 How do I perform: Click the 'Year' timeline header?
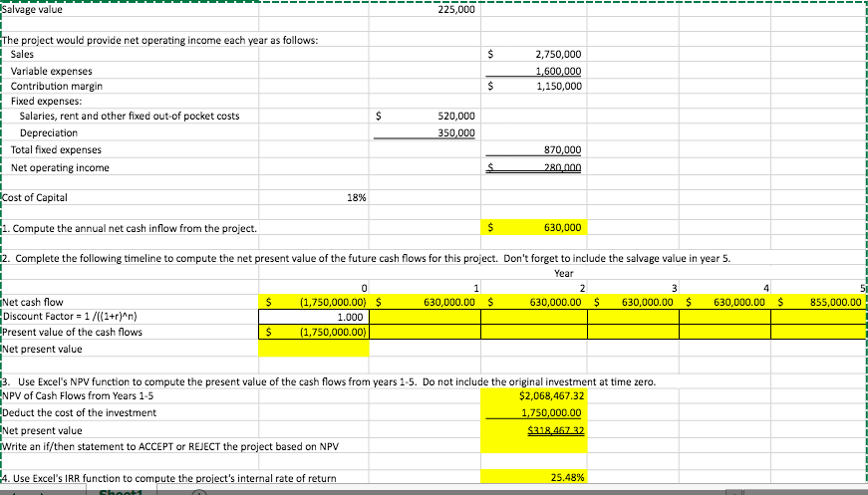pos(563,273)
